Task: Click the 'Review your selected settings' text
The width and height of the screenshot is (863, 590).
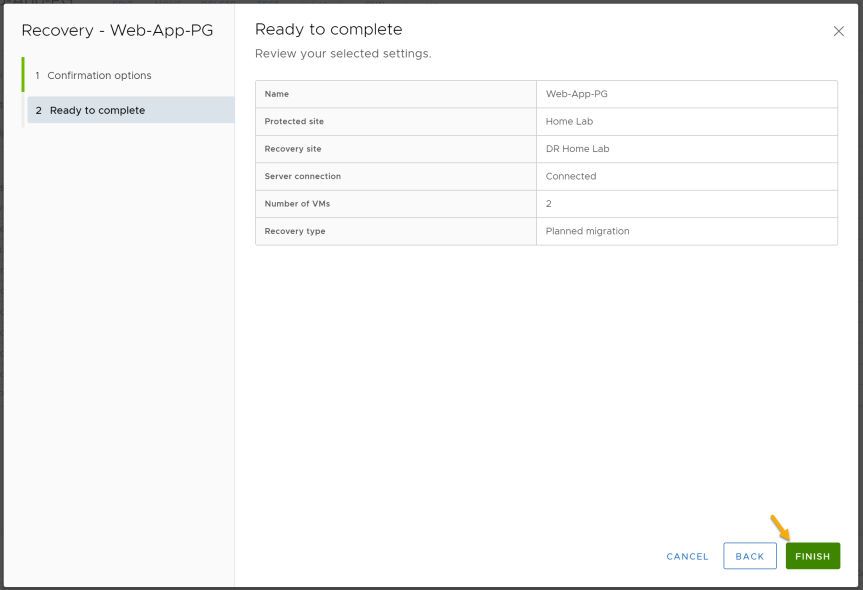Action: (x=343, y=53)
